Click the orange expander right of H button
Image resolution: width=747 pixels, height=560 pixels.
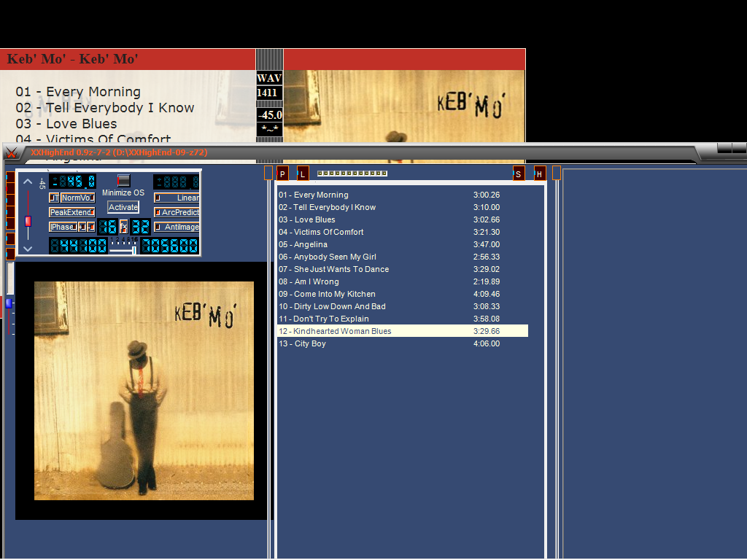557,173
